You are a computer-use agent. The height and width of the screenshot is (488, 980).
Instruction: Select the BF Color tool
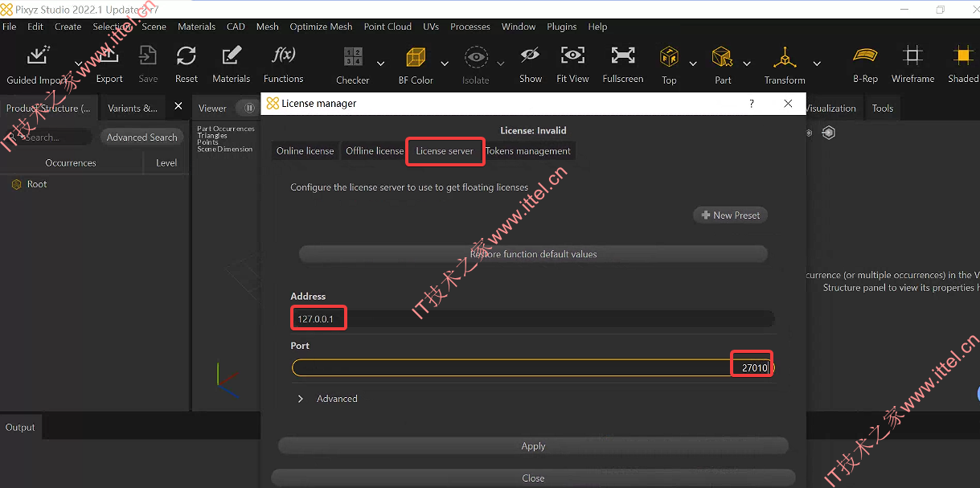[x=416, y=65]
